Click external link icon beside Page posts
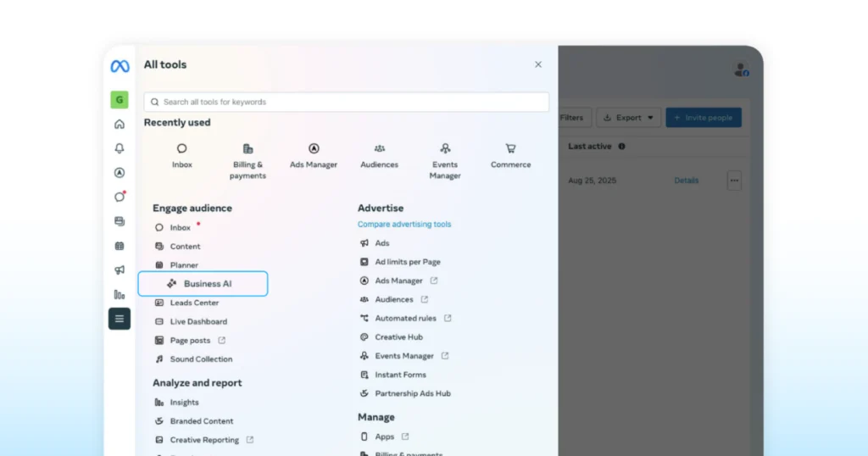The width and height of the screenshot is (868, 456). pos(221,341)
